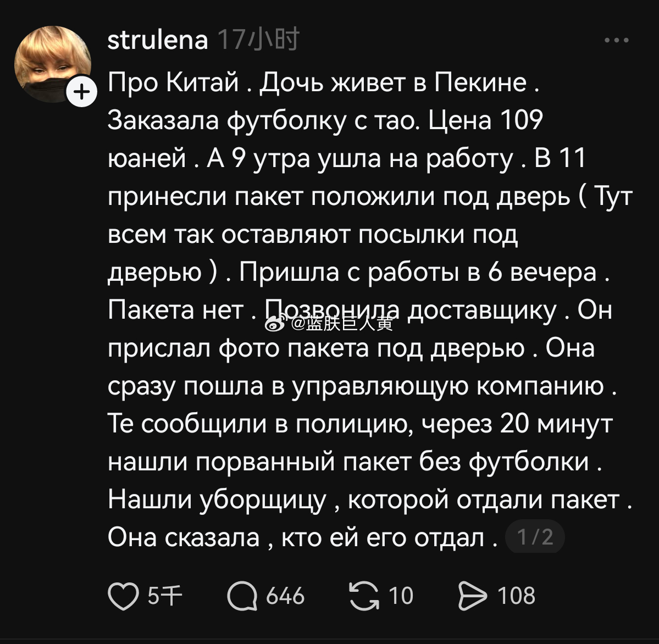Open comments via the speech bubble icon
Viewport: 659px width, 644px height.
(242, 597)
